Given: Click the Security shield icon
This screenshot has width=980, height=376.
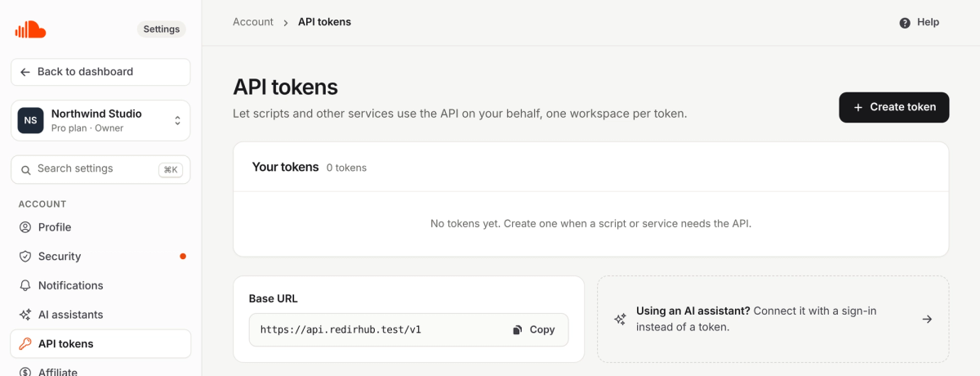Looking at the screenshot, I should [x=25, y=257].
